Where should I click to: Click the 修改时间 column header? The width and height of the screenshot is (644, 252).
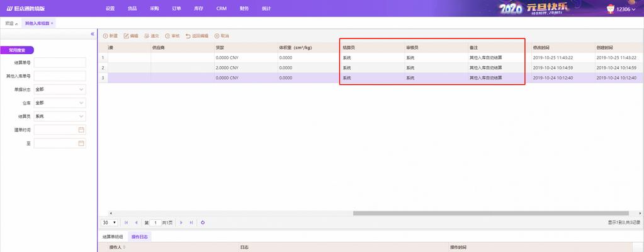click(563, 48)
